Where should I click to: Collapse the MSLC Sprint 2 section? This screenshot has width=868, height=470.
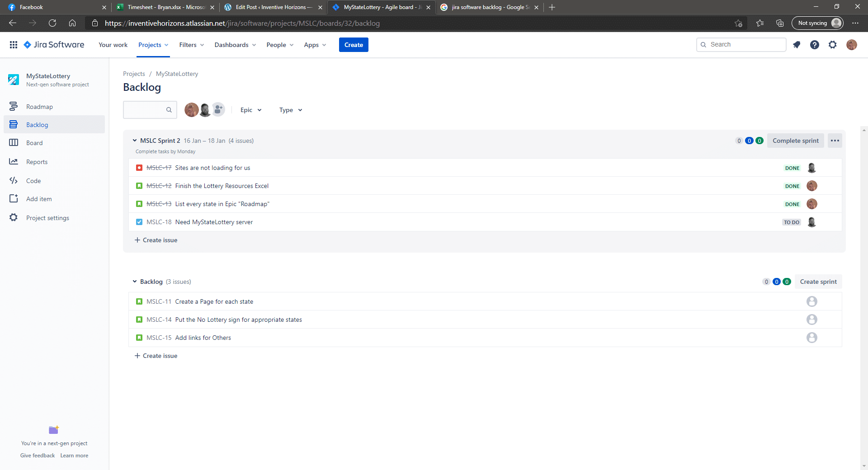135,141
